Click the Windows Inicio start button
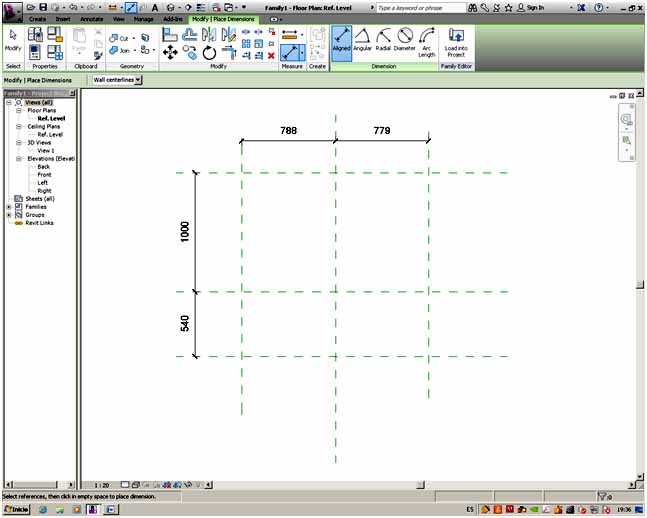Image resolution: width=647 pixels, height=518 pixels. click(x=15, y=509)
